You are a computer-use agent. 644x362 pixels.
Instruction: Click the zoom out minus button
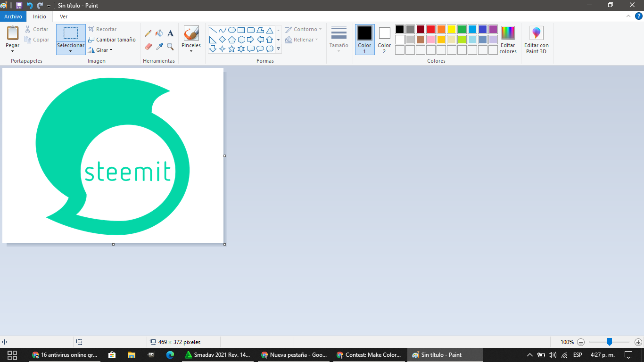(x=581, y=342)
